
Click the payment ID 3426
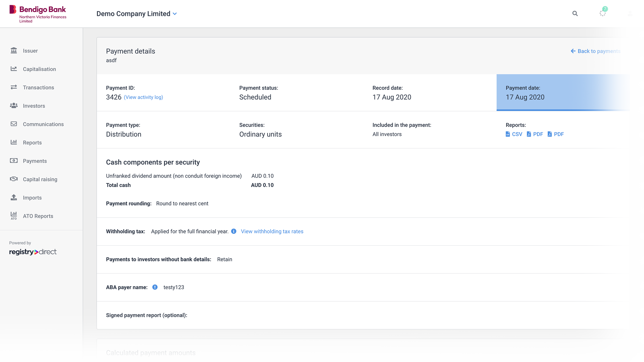click(x=114, y=97)
